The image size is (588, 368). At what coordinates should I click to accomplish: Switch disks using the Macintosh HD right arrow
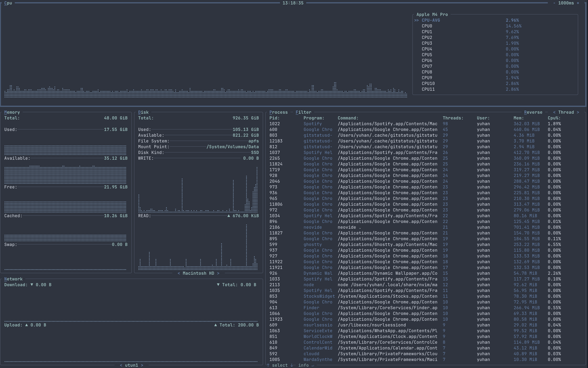click(218, 273)
